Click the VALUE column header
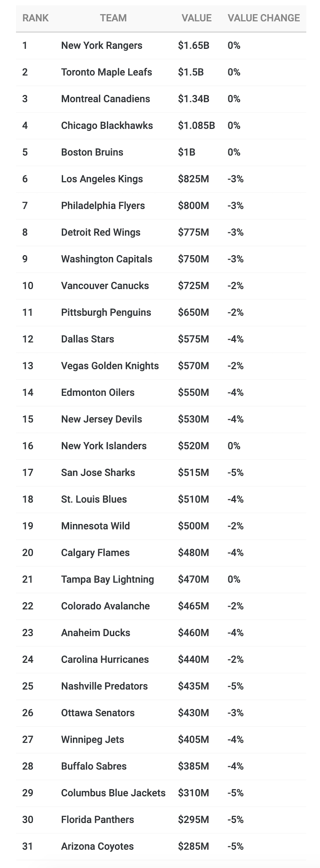The image size is (320, 868). click(196, 18)
